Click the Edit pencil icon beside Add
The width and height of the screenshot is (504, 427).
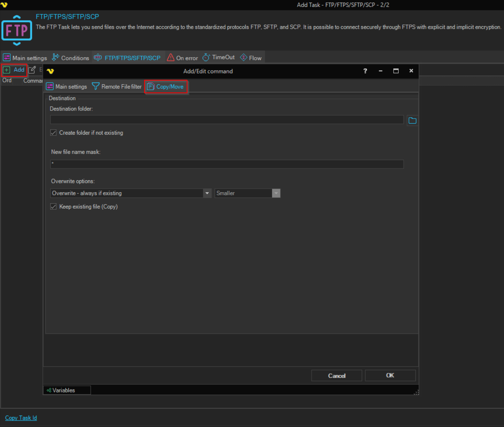click(32, 70)
